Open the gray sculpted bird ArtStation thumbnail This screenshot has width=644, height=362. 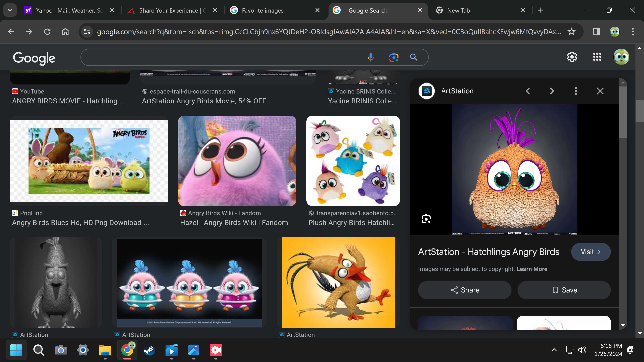pyautogui.click(x=56, y=282)
